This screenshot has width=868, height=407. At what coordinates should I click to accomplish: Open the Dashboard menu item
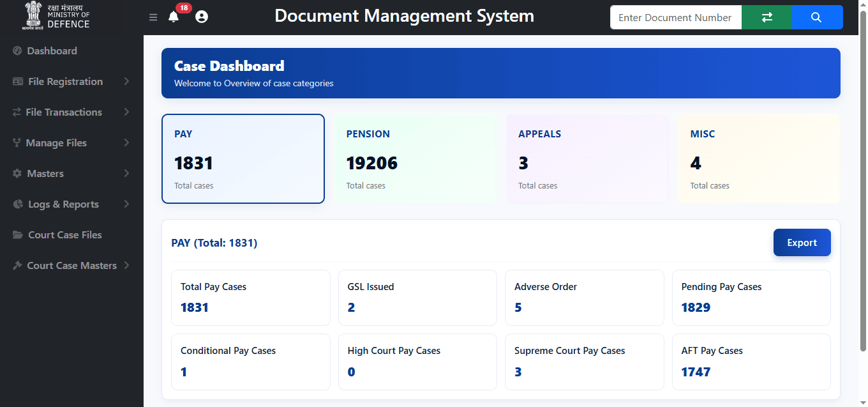[71, 50]
